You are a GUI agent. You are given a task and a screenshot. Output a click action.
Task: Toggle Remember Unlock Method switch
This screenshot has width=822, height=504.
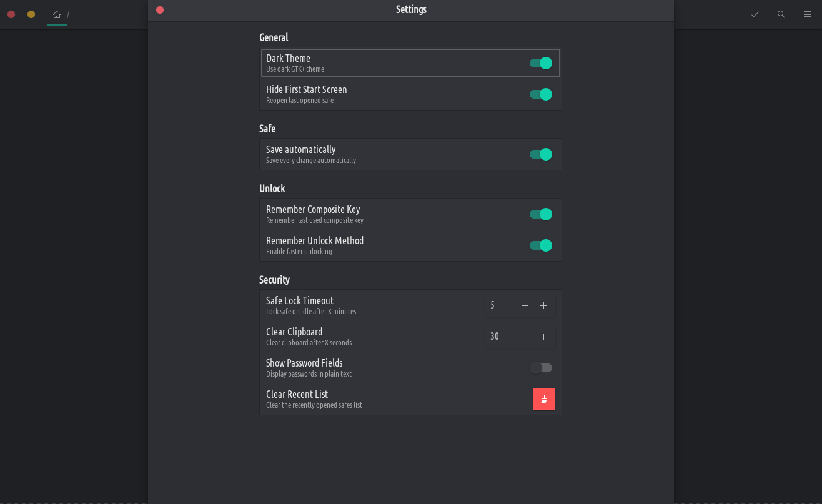tap(541, 245)
